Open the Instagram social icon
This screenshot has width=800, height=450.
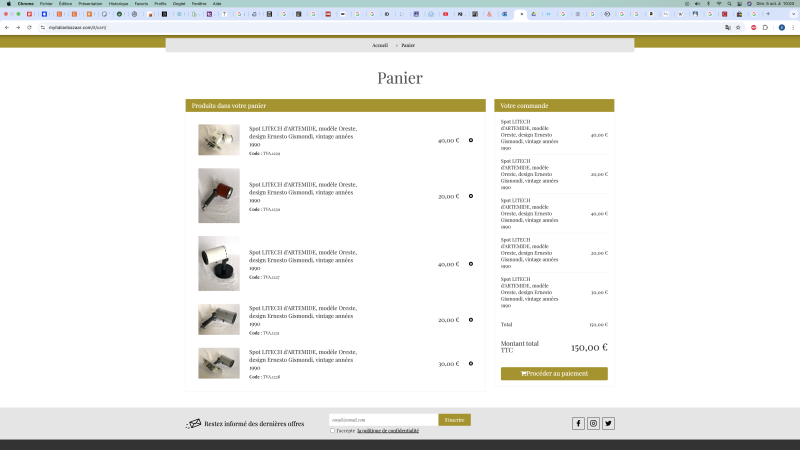(593, 423)
